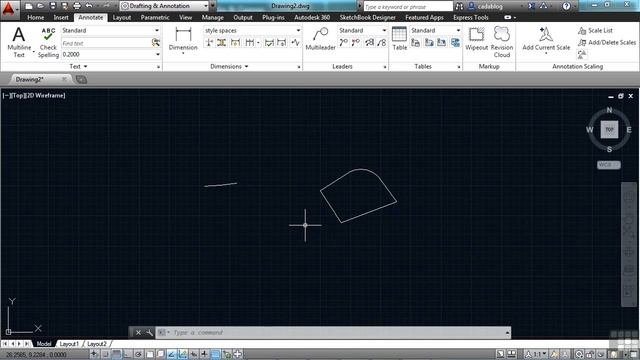The height and width of the screenshot is (360, 640).
Task: Open the Help question mark icon
Action: [x=566, y=6]
